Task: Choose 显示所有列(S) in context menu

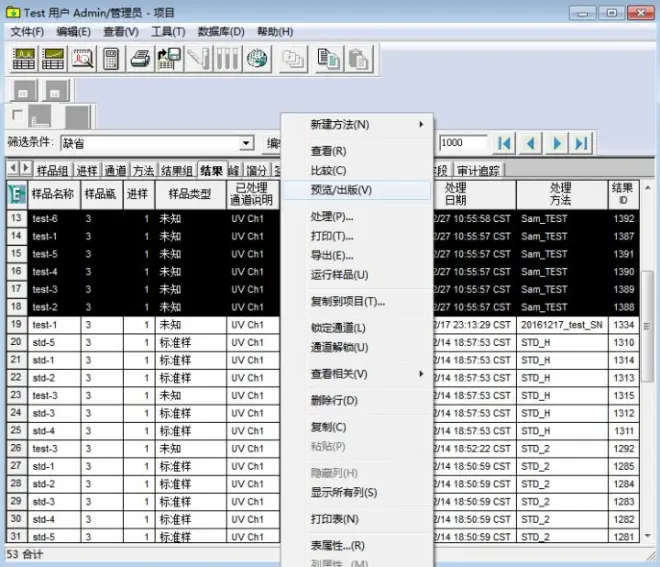Action: 357,492
